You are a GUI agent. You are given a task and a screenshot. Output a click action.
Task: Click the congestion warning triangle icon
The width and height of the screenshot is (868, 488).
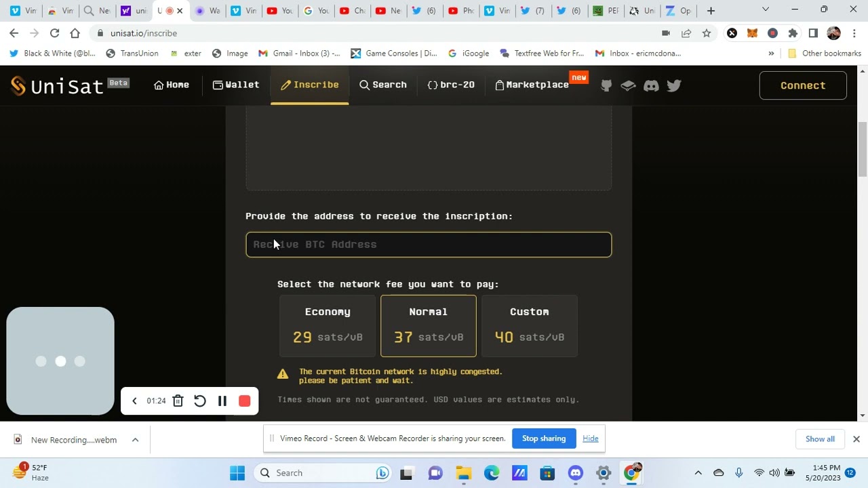pos(283,373)
